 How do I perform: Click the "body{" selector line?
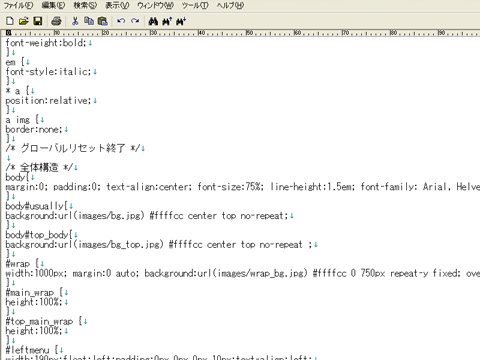(x=17, y=177)
